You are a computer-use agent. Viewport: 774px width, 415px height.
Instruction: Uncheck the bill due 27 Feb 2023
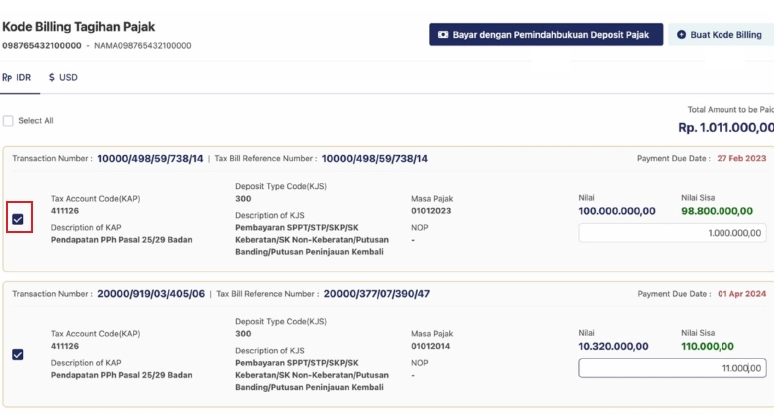tap(18, 219)
